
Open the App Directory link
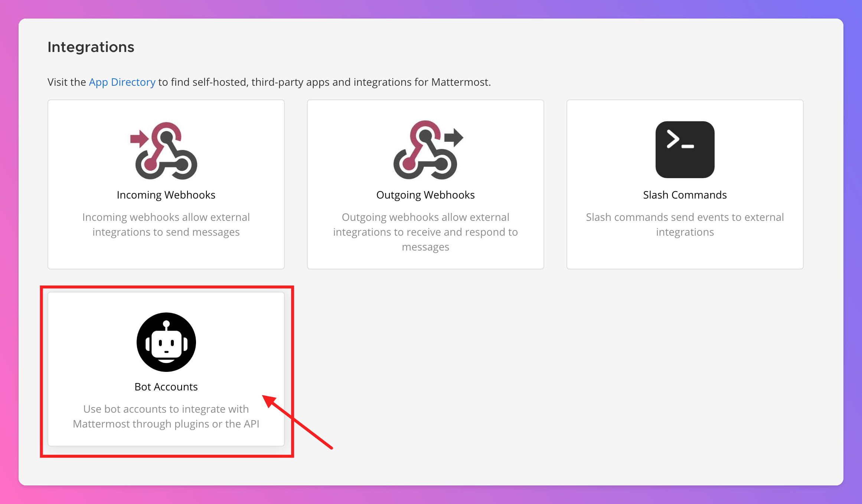tap(122, 82)
